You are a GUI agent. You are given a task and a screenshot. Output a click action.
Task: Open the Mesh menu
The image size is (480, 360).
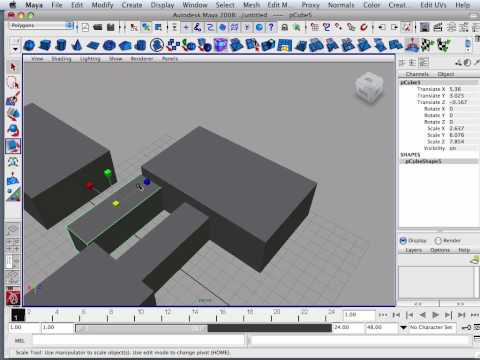pyautogui.click(x=251, y=5)
